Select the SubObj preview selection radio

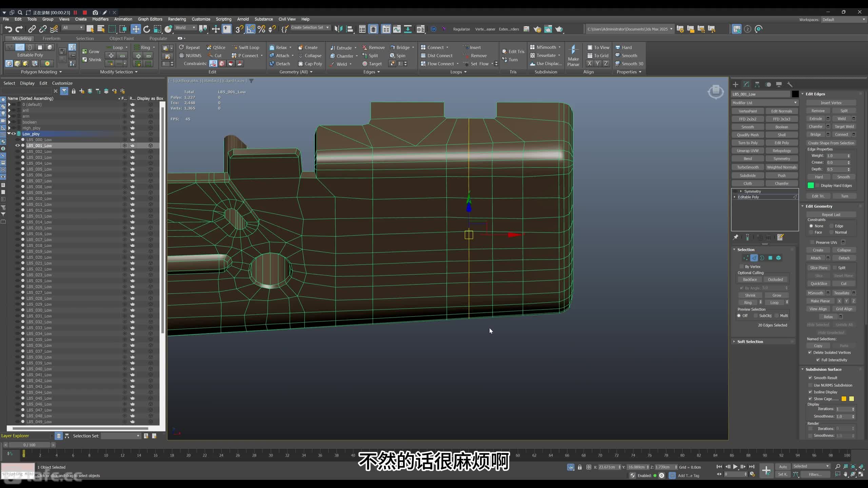click(x=756, y=316)
